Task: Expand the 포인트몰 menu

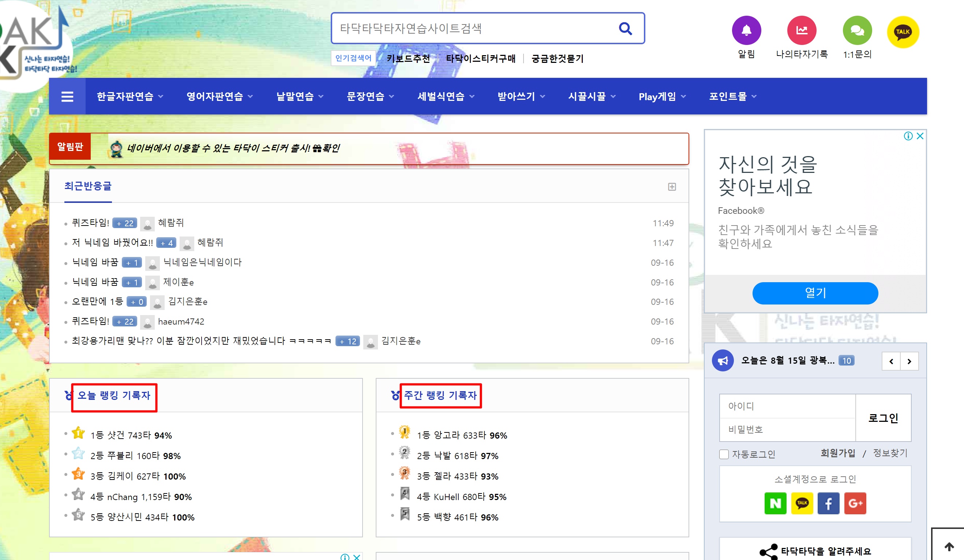Action: (x=732, y=97)
